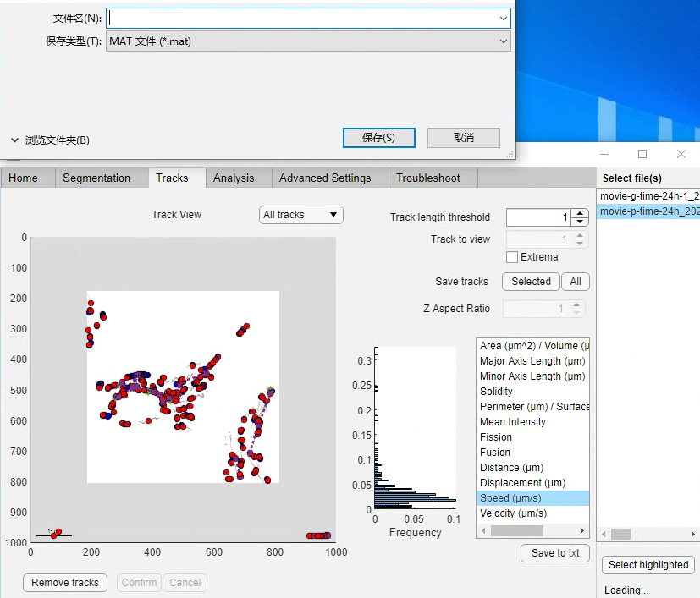Click the Remove tracks button
This screenshot has height=598, width=700.
click(64, 583)
